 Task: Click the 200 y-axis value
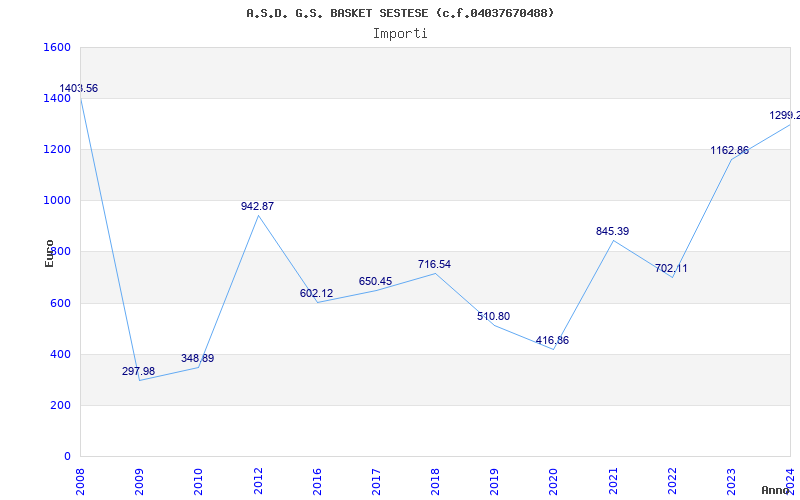point(60,405)
